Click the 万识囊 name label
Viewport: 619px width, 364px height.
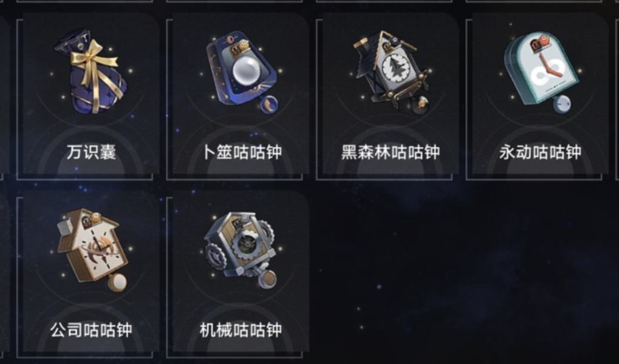pyautogui.click(x=91, y=152)
